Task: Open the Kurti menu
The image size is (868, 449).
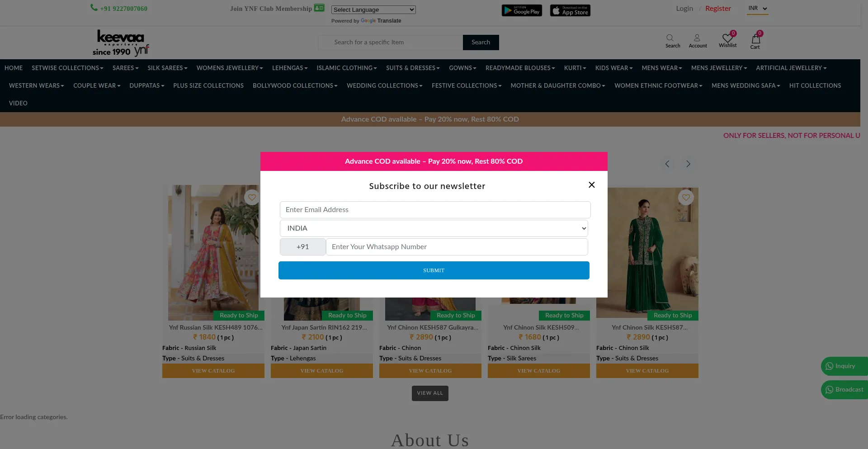Action: point(575,68)
